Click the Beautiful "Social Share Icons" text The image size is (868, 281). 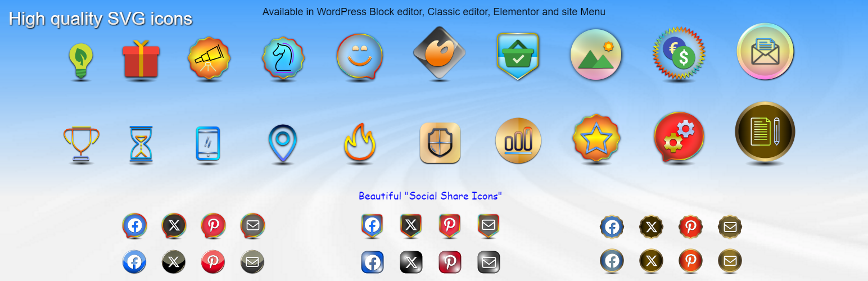point(430,196)
